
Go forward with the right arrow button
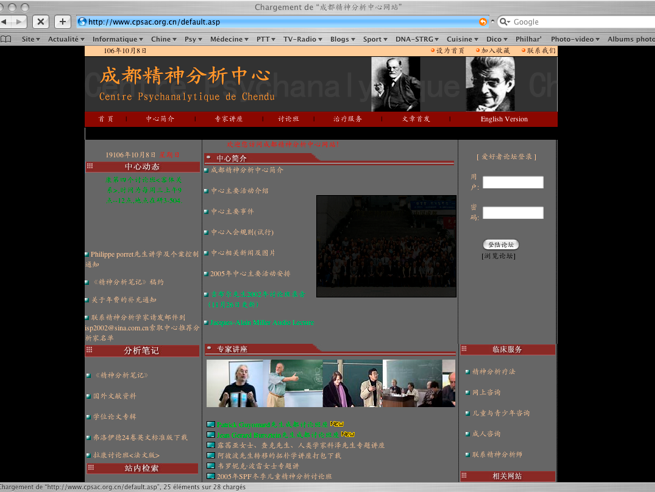click(18, 22)
